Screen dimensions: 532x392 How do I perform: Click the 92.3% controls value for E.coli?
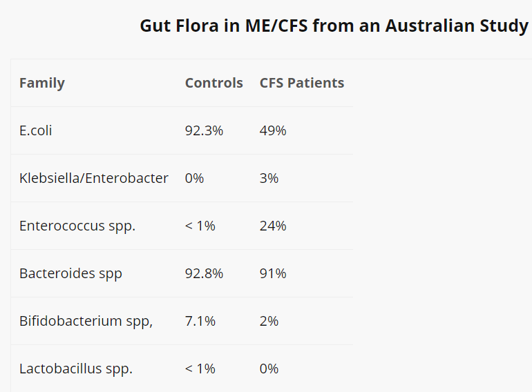pos(204,130)
